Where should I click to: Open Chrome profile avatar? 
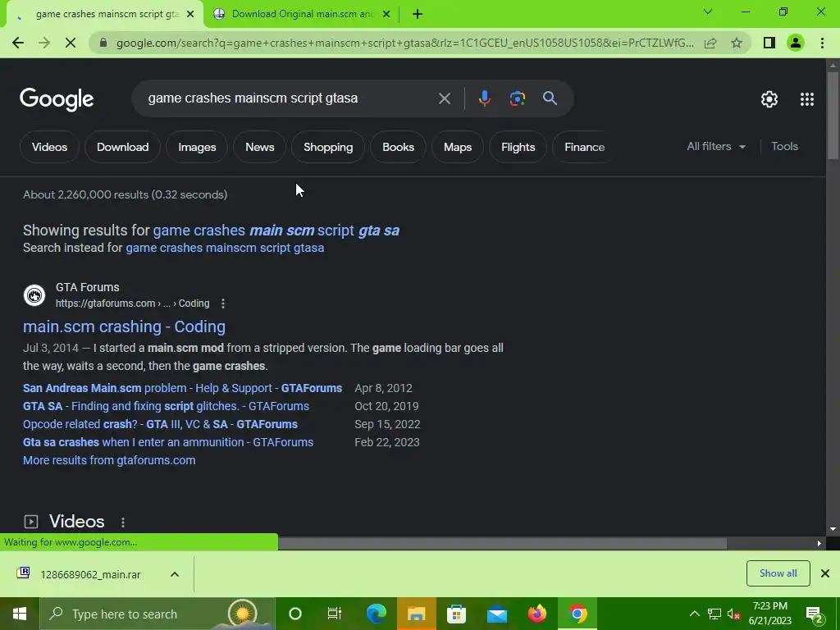(x=796, y=43)
